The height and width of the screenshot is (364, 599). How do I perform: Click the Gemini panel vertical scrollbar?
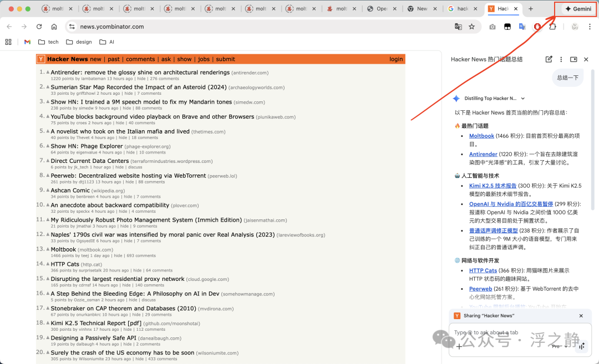[x=593, y=140]
